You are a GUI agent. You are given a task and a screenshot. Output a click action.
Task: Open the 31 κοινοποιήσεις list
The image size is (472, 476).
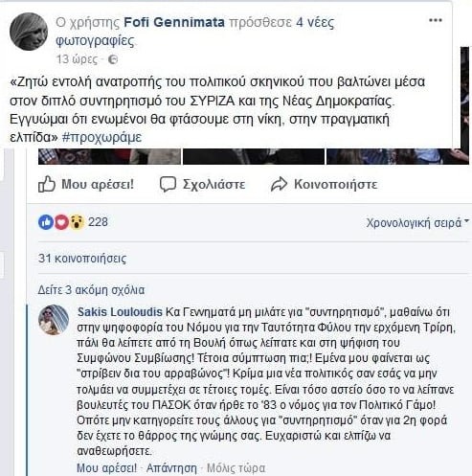point(82,258)
